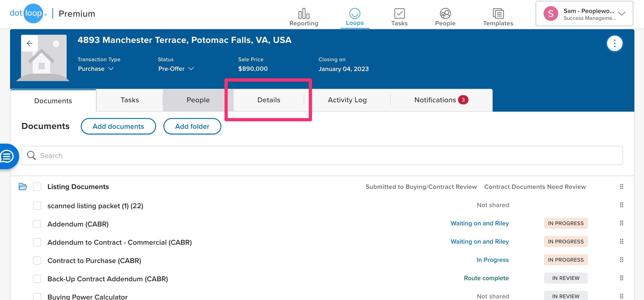Check the scanned listing packet checkbox
The width and height of the screenshot is (644, 300).
point(37,206)
